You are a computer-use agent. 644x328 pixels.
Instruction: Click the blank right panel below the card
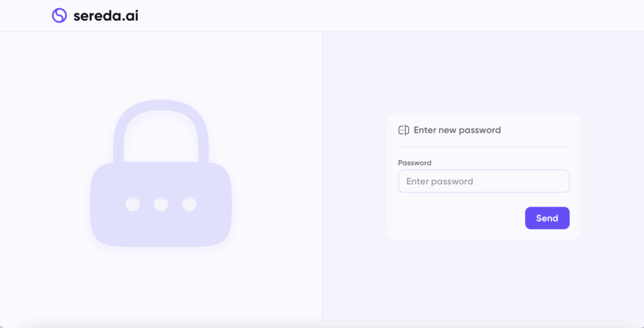[x=484, y=281]
